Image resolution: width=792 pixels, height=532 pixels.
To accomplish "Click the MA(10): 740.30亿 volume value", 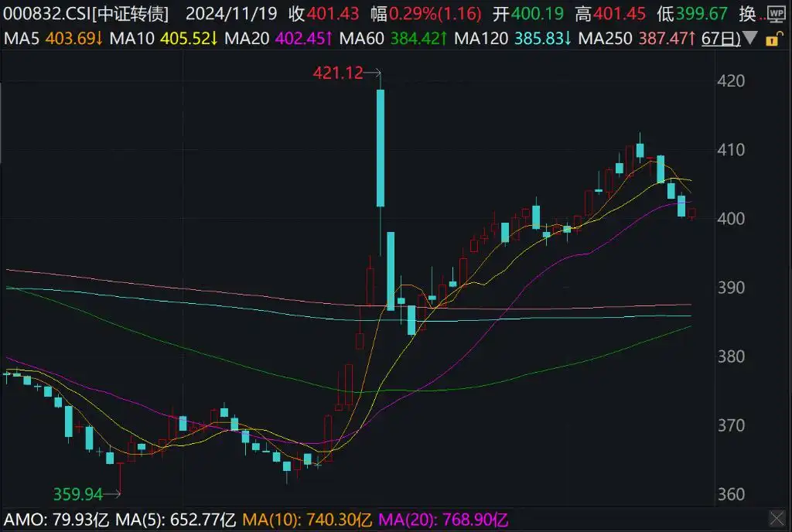I will point(307,520).
